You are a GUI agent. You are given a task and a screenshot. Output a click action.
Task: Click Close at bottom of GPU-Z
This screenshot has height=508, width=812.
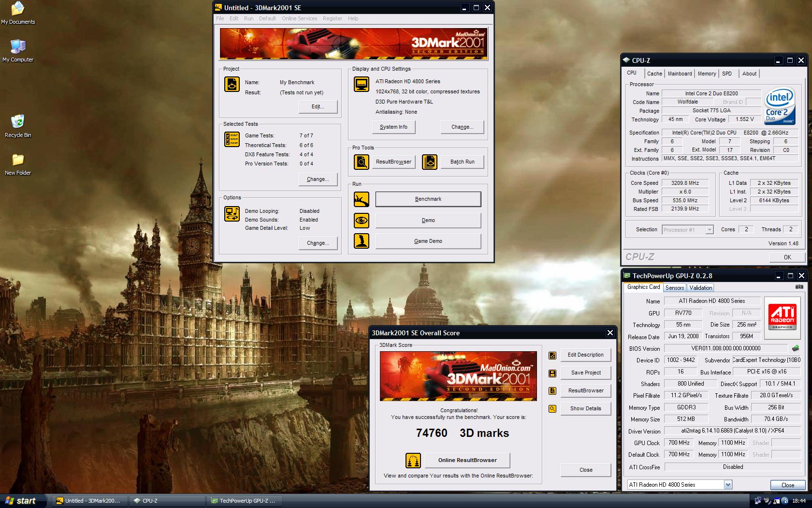tap(788, 485)
